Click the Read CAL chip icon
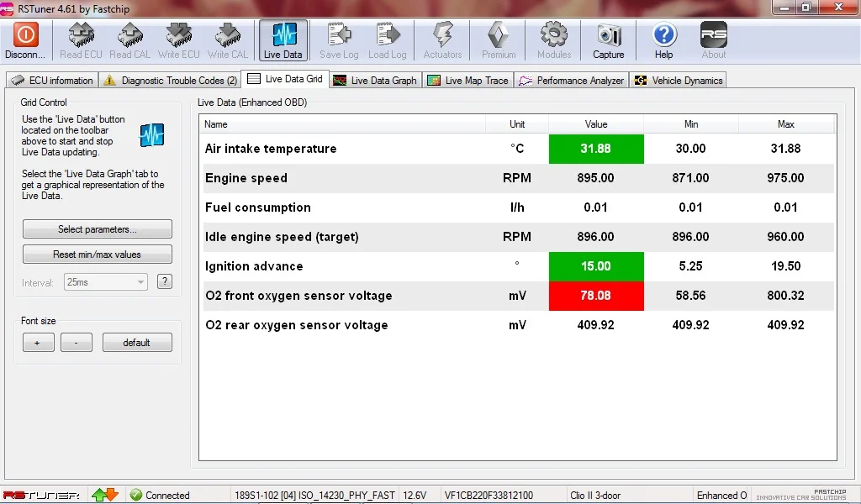 click(x=130, y=34)
